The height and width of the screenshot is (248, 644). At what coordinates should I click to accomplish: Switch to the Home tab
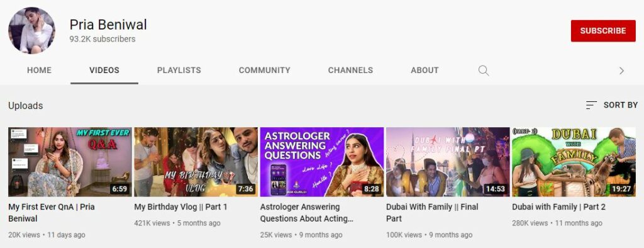(40, 70)
